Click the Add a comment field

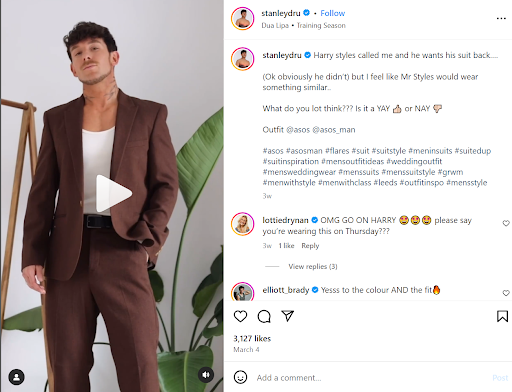372,378
